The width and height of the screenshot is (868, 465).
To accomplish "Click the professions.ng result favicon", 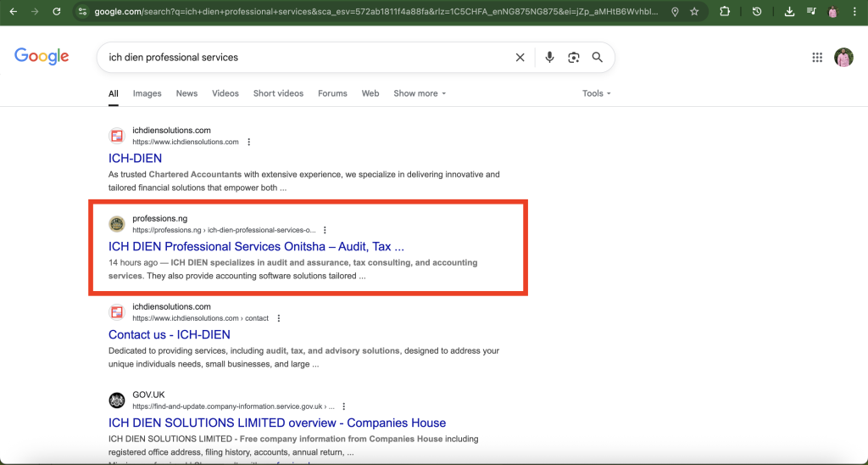I will tap(117, 224).
